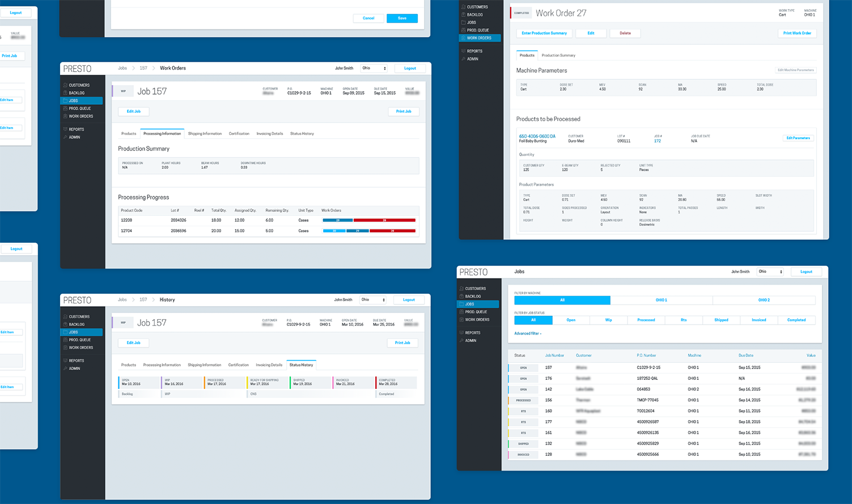
Task: Click blue segment 29 in the 12208 progress bar
Action: (x=338, y=221)
